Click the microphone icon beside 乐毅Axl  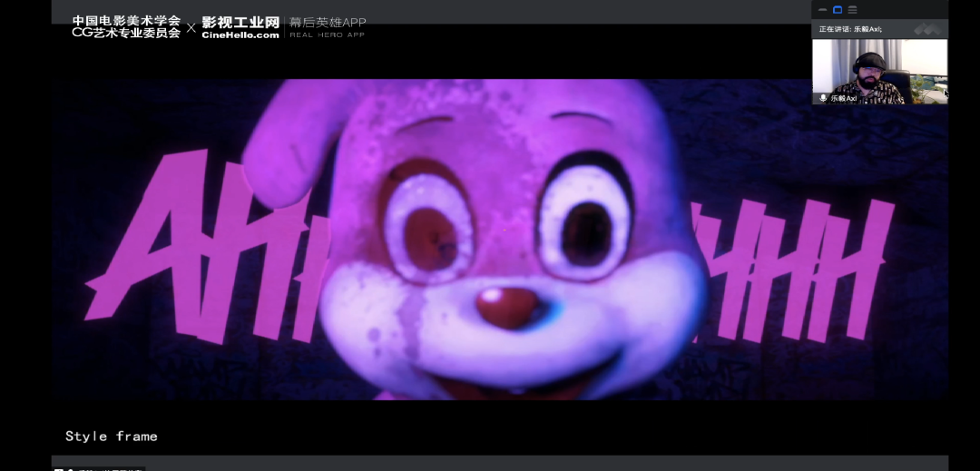pyautogui.click(x=823, y=98)
